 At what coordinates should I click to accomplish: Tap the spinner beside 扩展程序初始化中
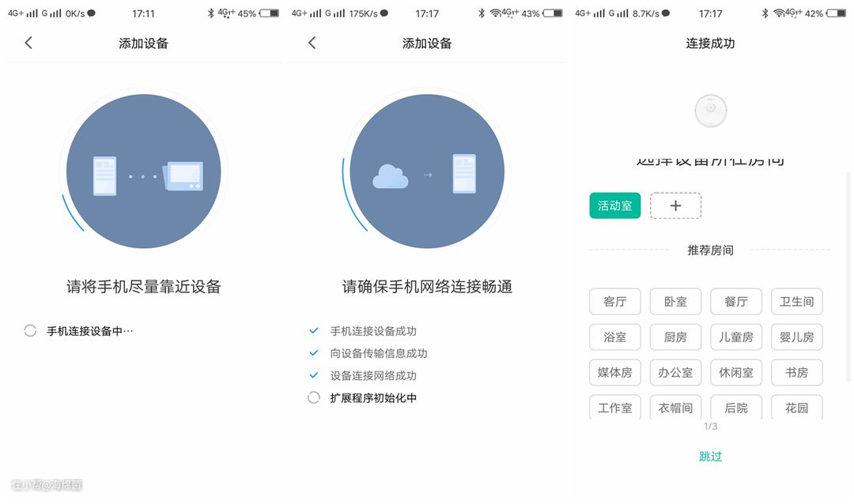[x=314, y=398]
